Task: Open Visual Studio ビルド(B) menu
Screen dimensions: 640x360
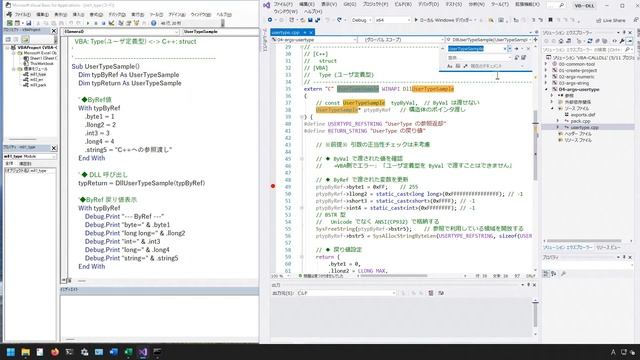Action: (402, 4)
